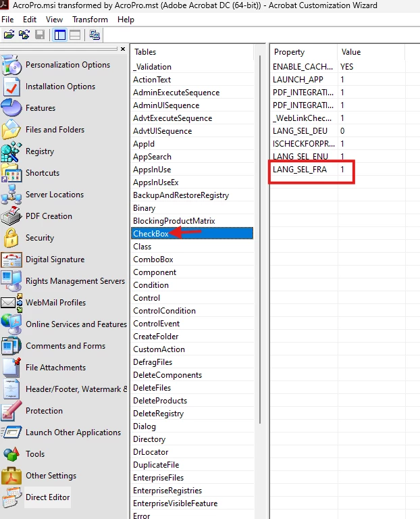The image size is (420, 519).
Task: Click the YES value of ENABLE_CACH...
Action: [346, 66]
